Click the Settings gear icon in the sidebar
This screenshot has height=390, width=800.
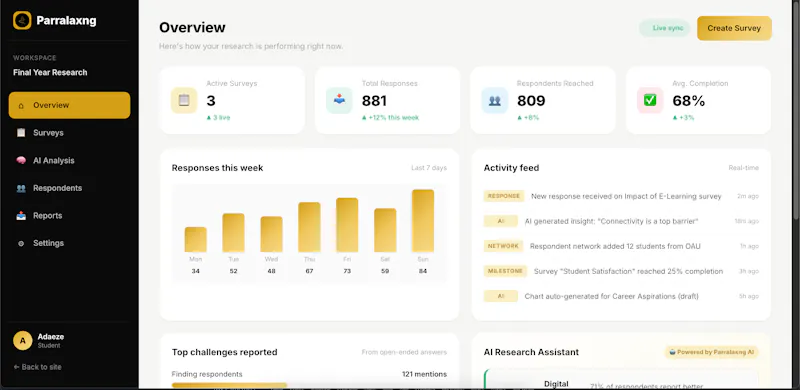21,243
